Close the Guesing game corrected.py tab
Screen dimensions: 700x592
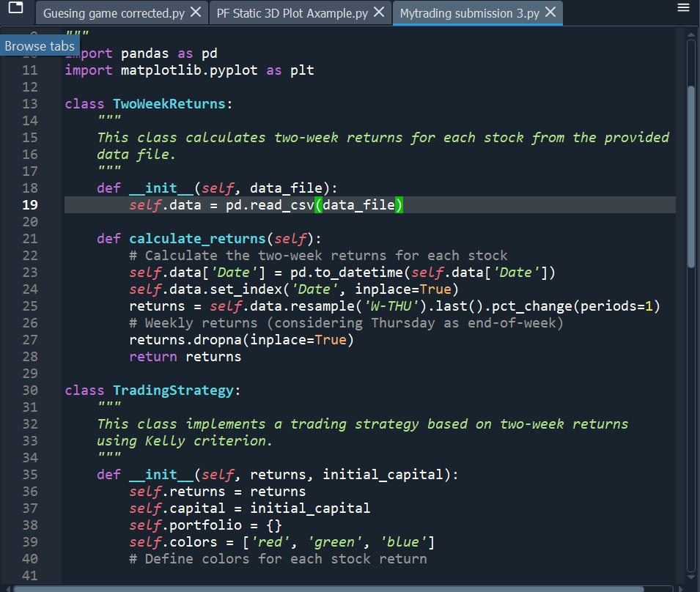click(196, 12)
